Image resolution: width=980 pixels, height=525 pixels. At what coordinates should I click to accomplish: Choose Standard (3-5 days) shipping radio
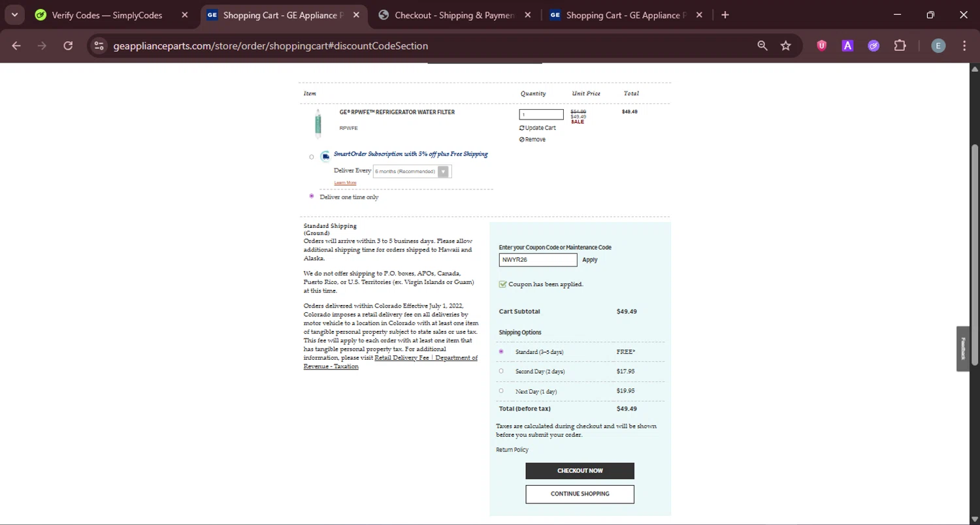tap(501, 351)
